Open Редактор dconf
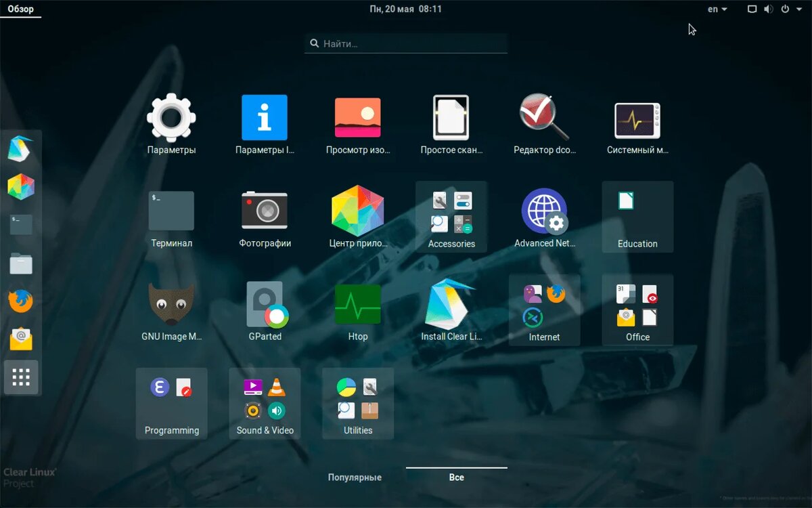Image resolution: width=812 pixels, height=508 pixels. pos(544,116)
